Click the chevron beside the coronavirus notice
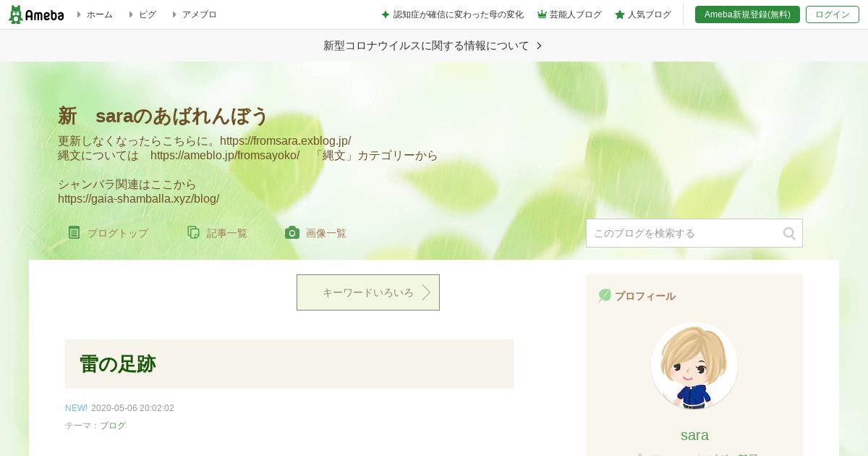This screenshot has width=868, height=456. [539, 46]
